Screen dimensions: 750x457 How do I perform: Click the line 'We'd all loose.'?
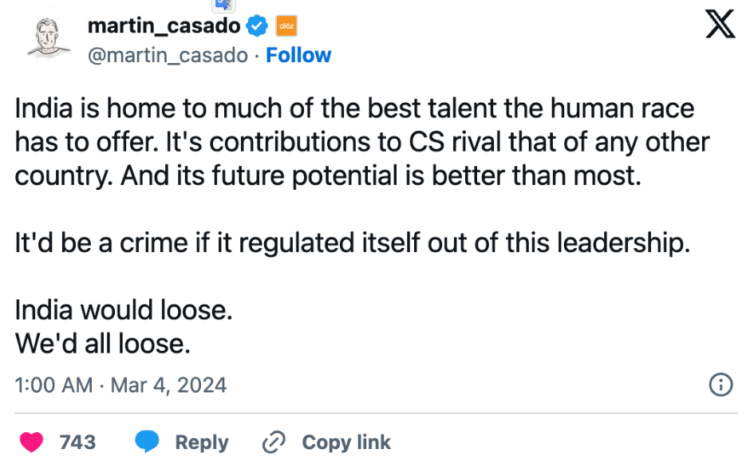[102, 344]
